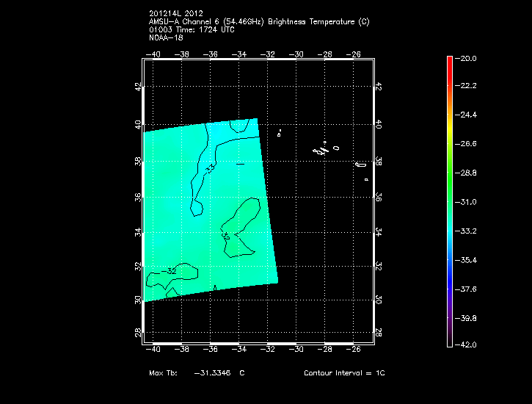Click the -40 longitude label on top axis
The height and width of the screenshot is (404, 532).
(x=154, y=54)
